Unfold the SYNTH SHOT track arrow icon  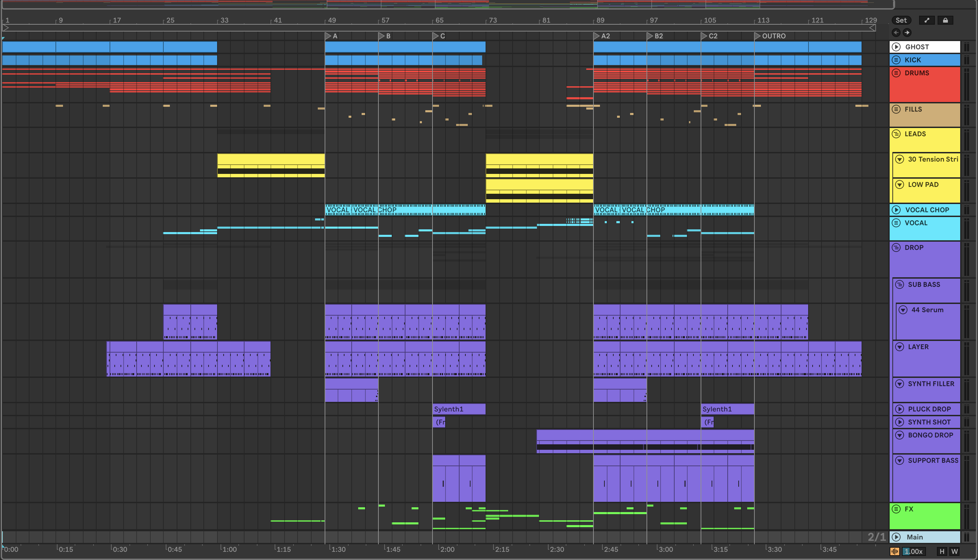pyautogui.click(x=900, y=422)
